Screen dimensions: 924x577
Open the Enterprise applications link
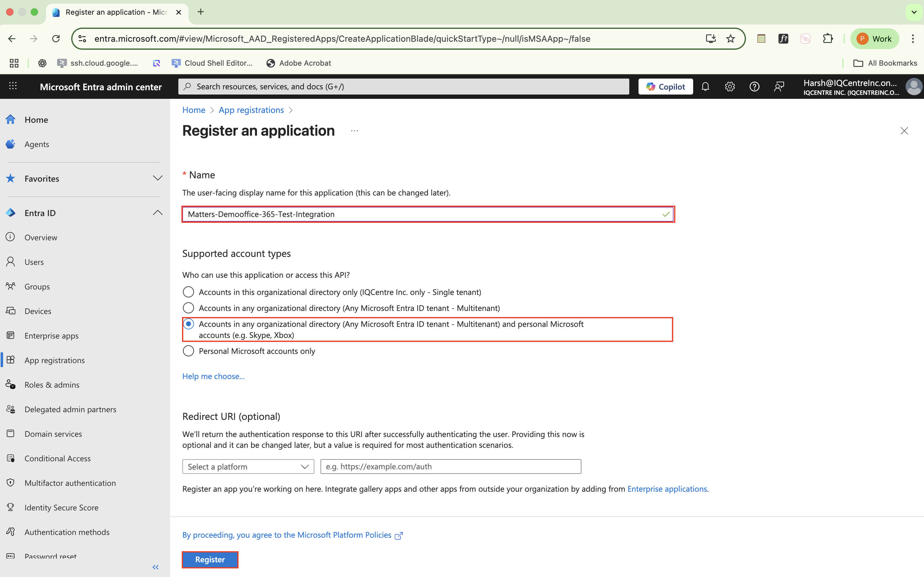click(667, 489)
